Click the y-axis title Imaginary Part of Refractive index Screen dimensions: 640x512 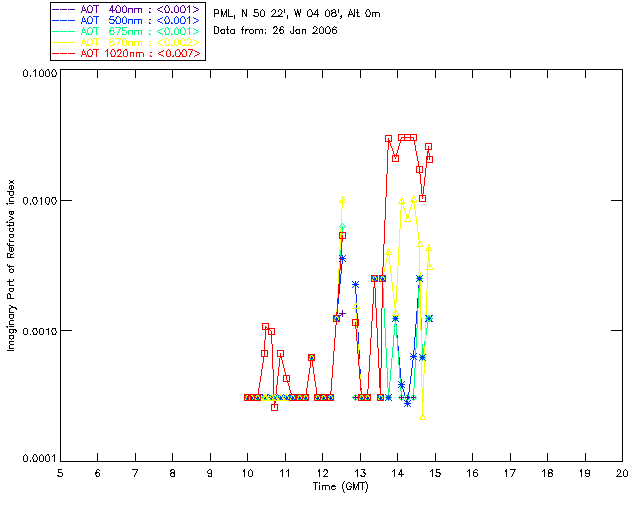11,265
